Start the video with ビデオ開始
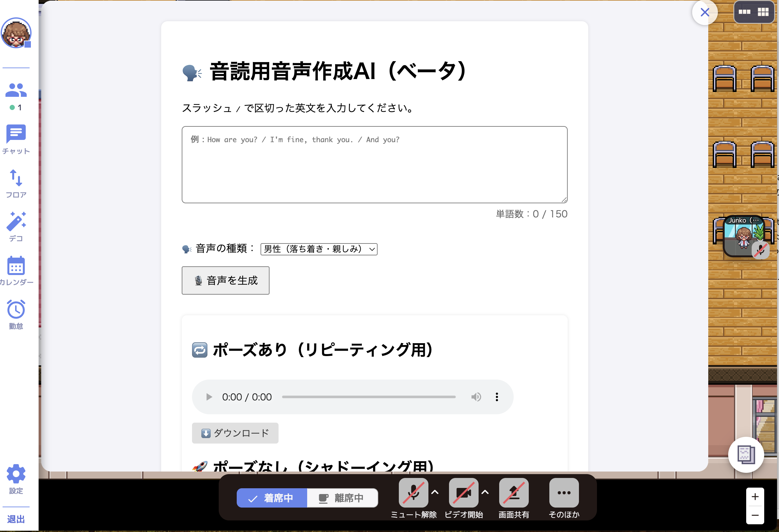 click(463, 493)
